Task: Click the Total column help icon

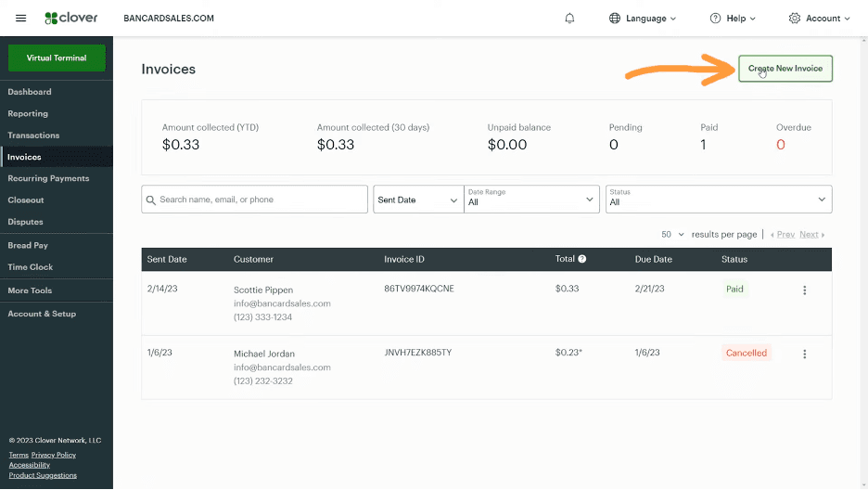Action: point(582,259)
